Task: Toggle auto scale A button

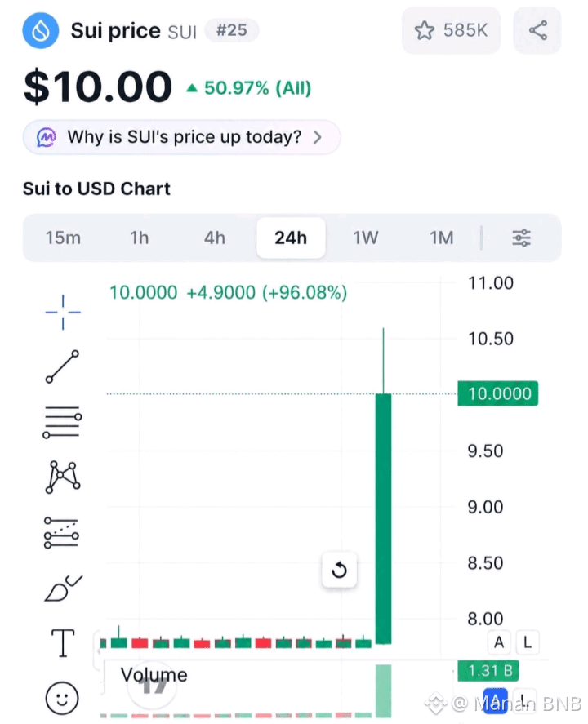Action: point(499,642)
